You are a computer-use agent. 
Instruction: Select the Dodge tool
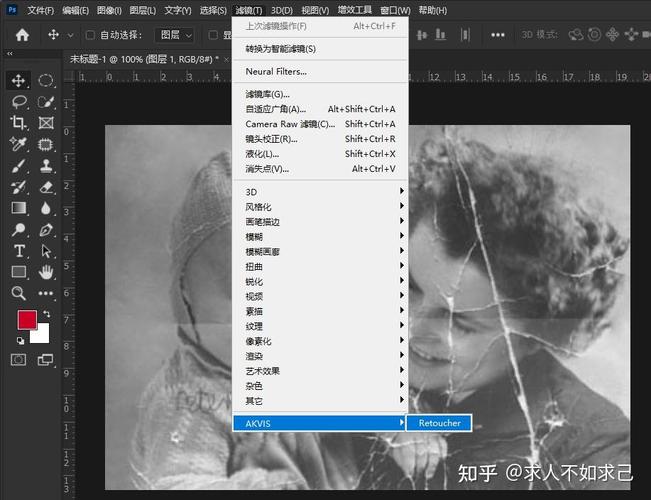[18, 229]
